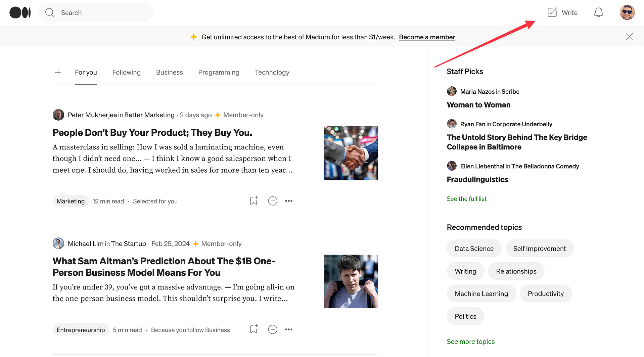Screen dimensions: 644x357
Task: Expand the full Staff Picks list
Action: [x=466, y=198]
